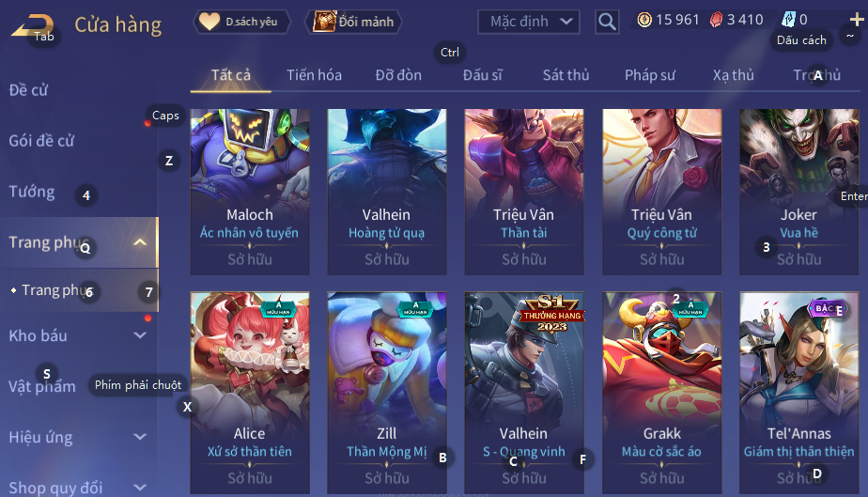This screenshot has height=497, width=868.
Task: Switch to the Pháp sư tab
Action: tap(650, 75)
